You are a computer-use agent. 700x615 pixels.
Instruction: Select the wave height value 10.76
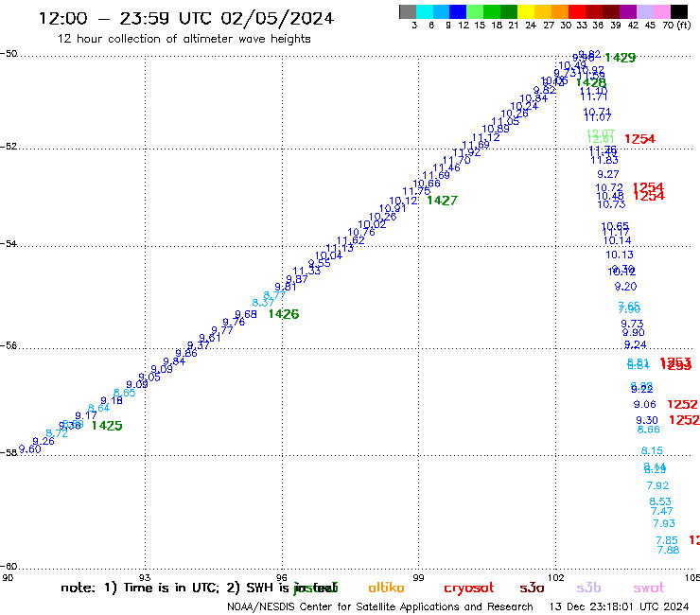[x=361, y=232]
